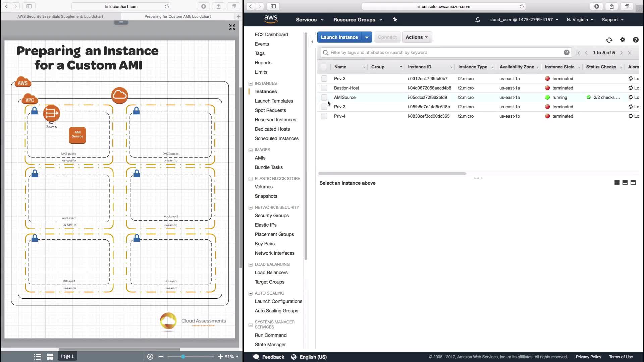Check the AMISource instance checkbox

pos(324,97)
